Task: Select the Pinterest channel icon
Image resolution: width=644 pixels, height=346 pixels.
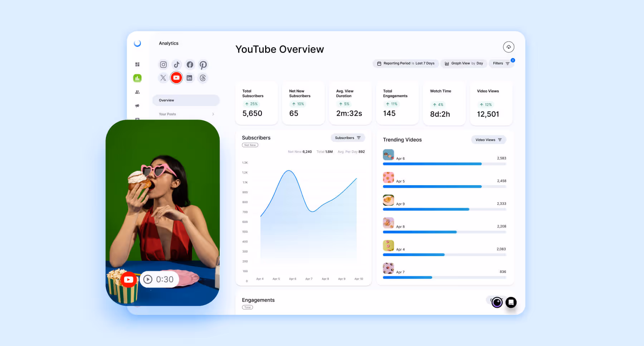Action: click(203, 64)
